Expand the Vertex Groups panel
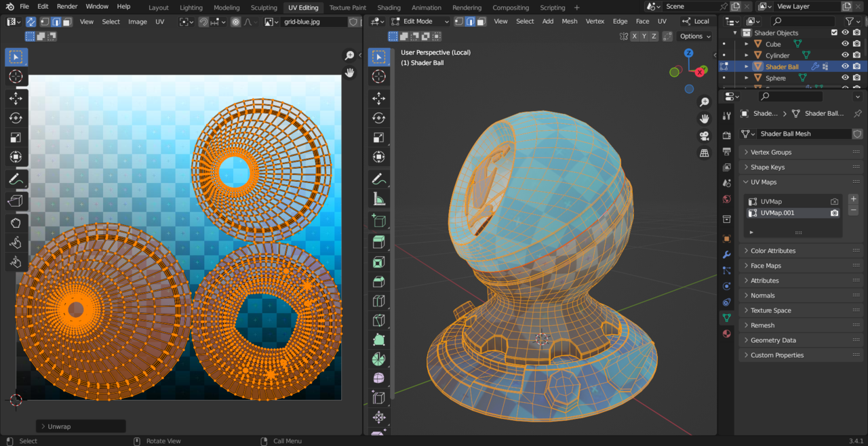This screenshot has height=446, width=868. click(x=770, y=153)
